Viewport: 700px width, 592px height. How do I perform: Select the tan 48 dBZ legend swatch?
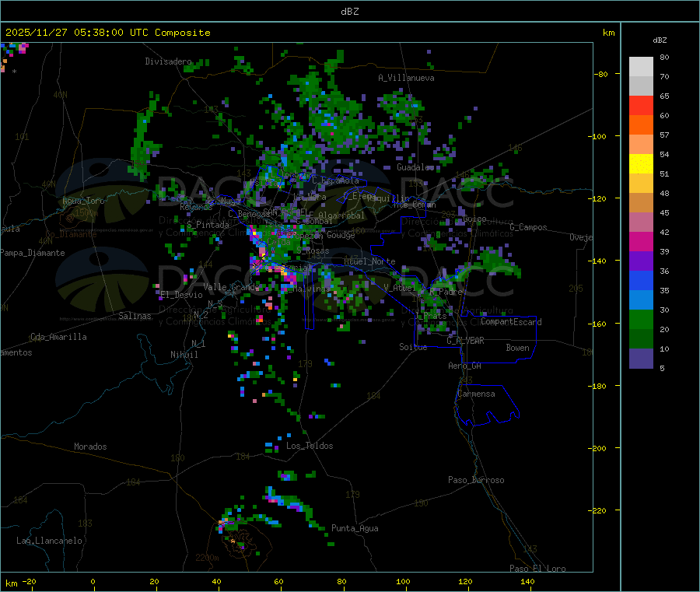[641, 203]
